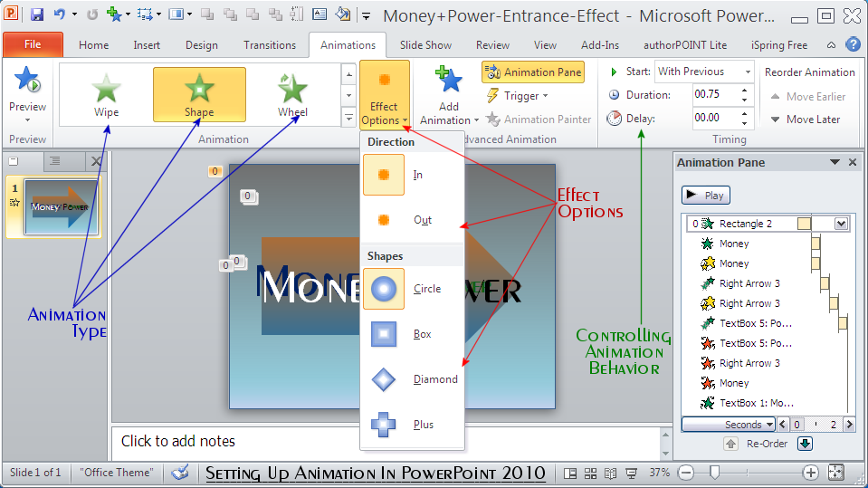The height and width of the screenshot is (488, 868).
Task: Open the iSpring Free tab
Action: pyautogui.click(x=779, y=45)
